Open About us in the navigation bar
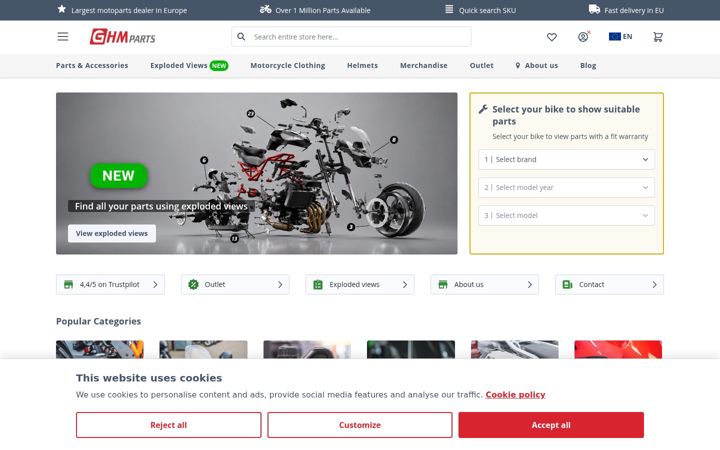The width and height of the screenshot is (720, 450). 541,66
